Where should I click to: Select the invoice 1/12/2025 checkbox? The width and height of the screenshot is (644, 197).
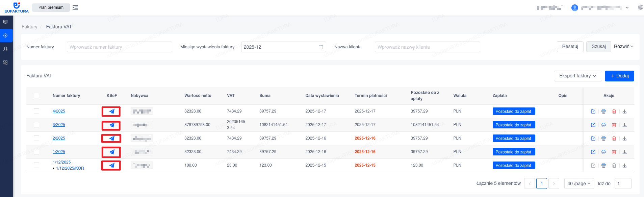point(36,165)
